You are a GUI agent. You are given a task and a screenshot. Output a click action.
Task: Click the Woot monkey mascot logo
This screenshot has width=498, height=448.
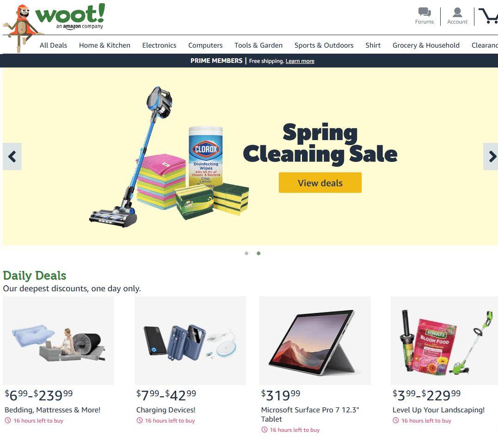20,28
